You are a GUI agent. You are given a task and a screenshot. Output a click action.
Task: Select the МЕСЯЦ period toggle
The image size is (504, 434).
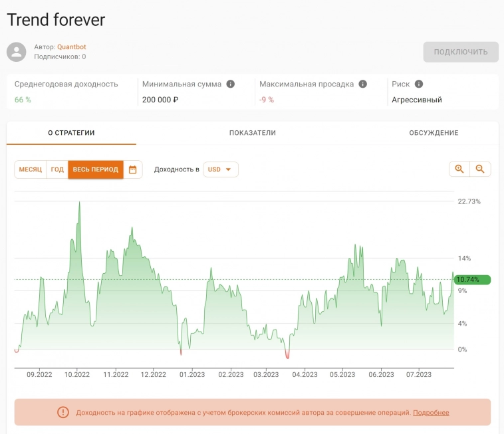(30, 169)
